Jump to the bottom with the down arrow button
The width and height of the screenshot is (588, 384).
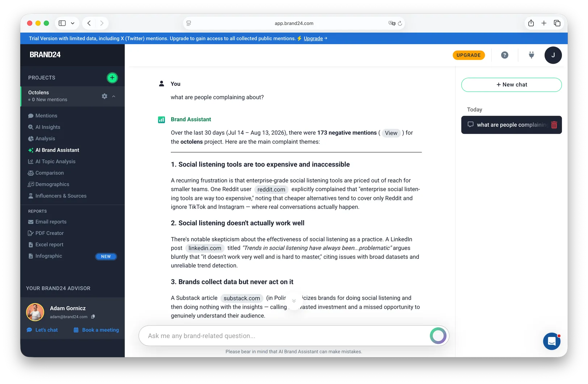coord(294,301)
